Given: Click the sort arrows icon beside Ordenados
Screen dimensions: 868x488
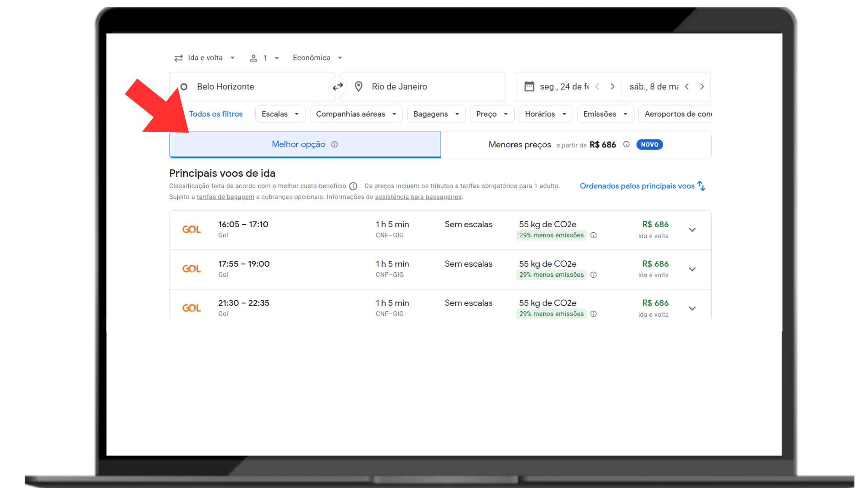Looking at the screenshot, I should (701, 186).
